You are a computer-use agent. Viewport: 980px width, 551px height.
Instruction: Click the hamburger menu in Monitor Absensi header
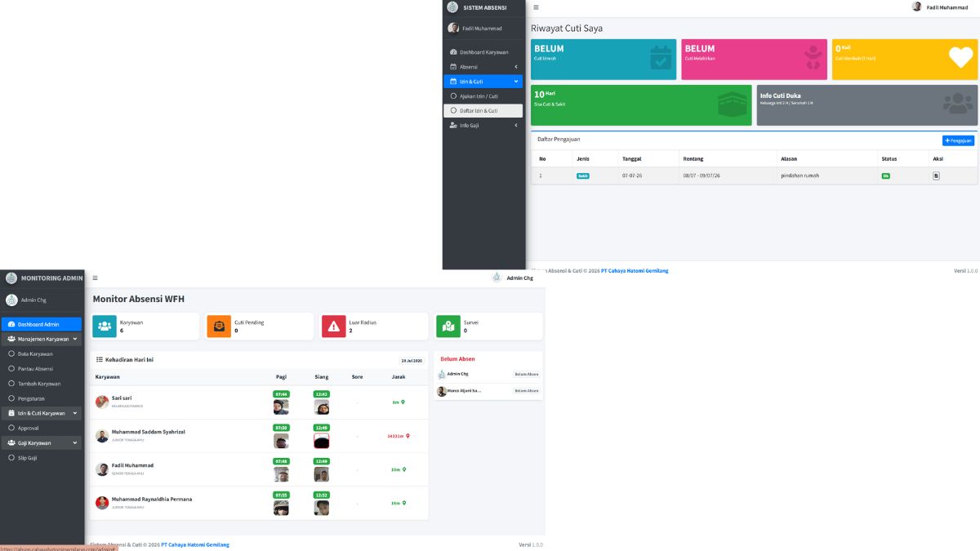[95, 278]
